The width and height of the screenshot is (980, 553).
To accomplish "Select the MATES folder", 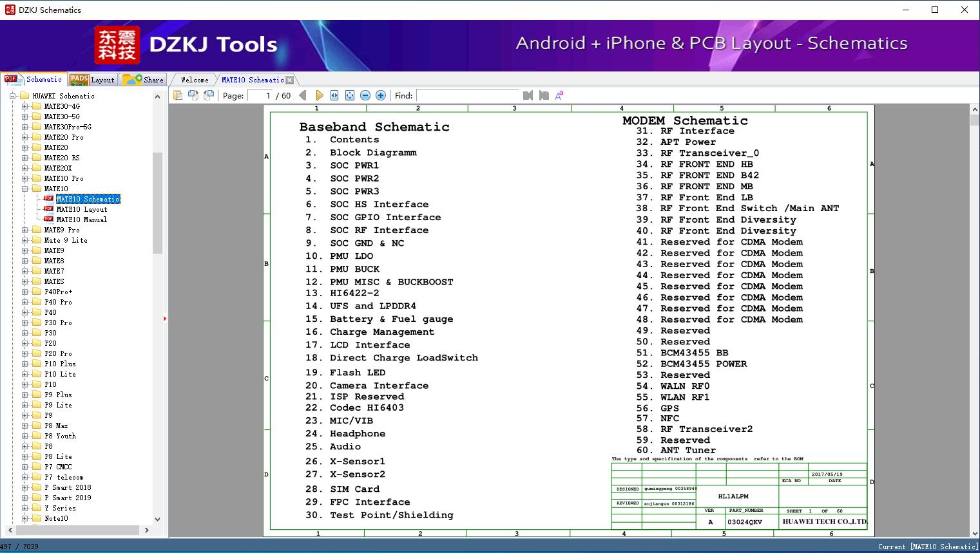I will [54, 281].
